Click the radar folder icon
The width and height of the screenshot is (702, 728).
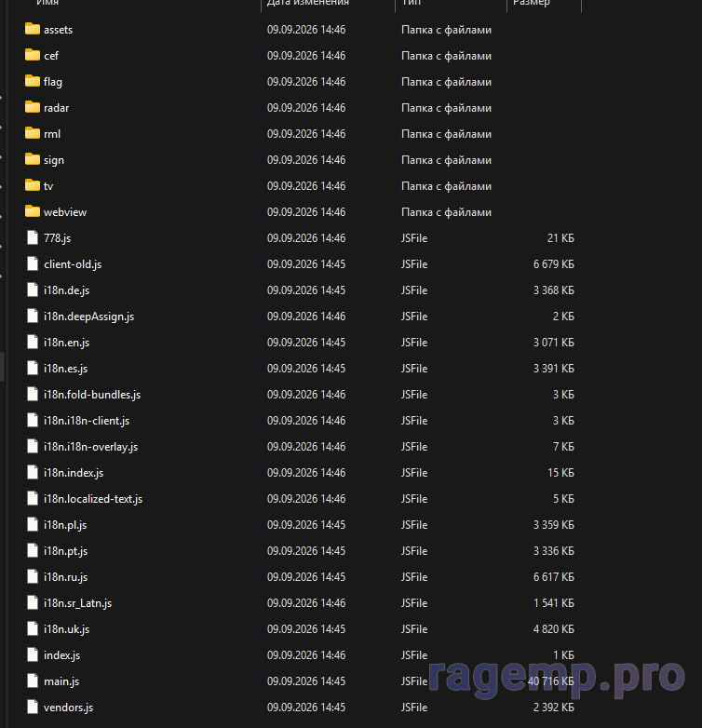point(32,107)
